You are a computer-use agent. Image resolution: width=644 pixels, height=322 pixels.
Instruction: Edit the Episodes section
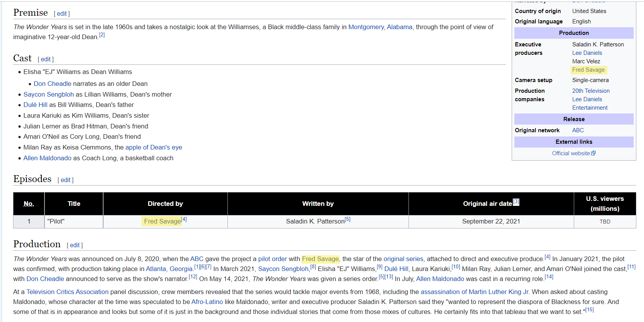[66, 180]
